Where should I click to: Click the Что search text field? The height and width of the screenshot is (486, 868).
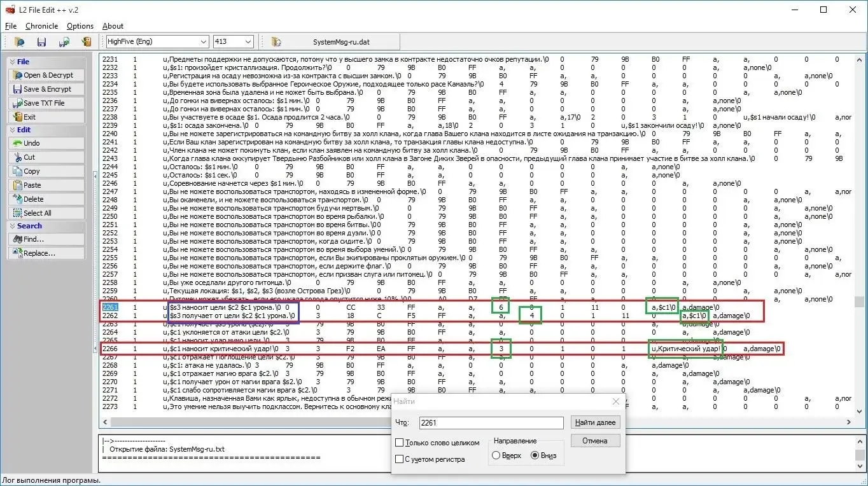pos(491,423)
